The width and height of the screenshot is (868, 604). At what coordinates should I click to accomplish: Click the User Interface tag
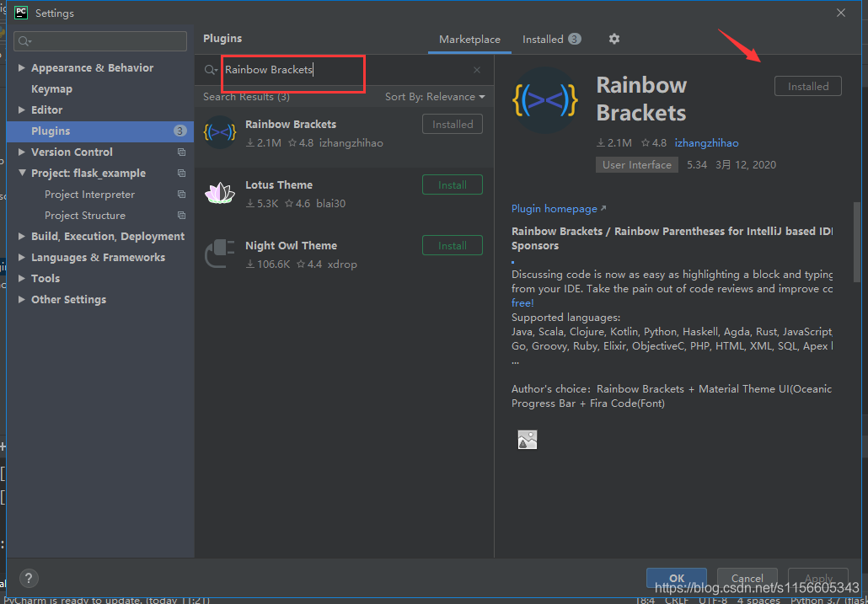[x=636, y=165]
